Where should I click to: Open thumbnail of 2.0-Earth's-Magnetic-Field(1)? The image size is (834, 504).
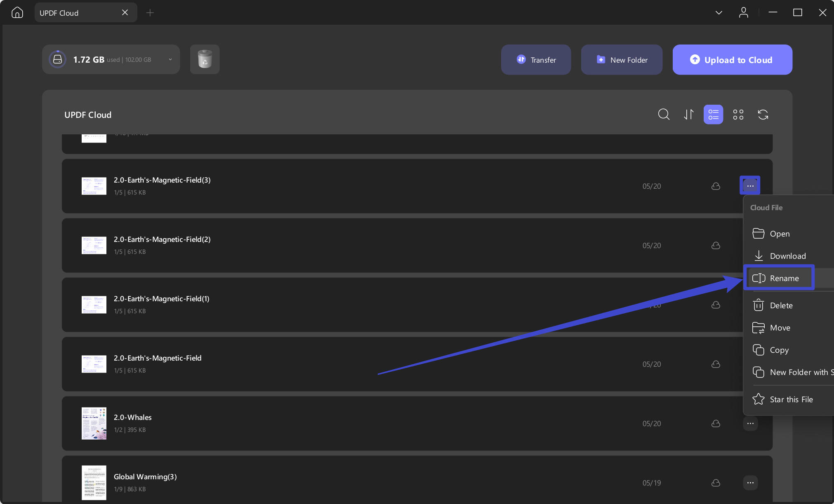pos(94,305)
